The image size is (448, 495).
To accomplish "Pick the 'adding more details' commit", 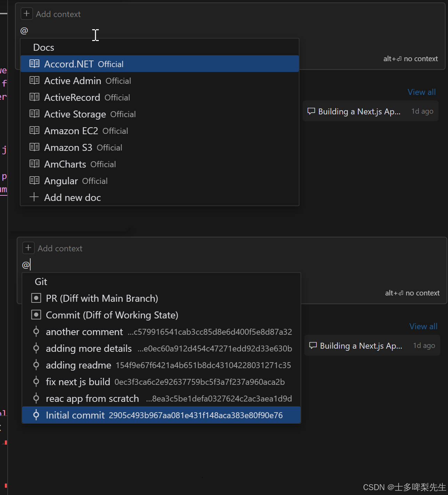I will 161,348.
